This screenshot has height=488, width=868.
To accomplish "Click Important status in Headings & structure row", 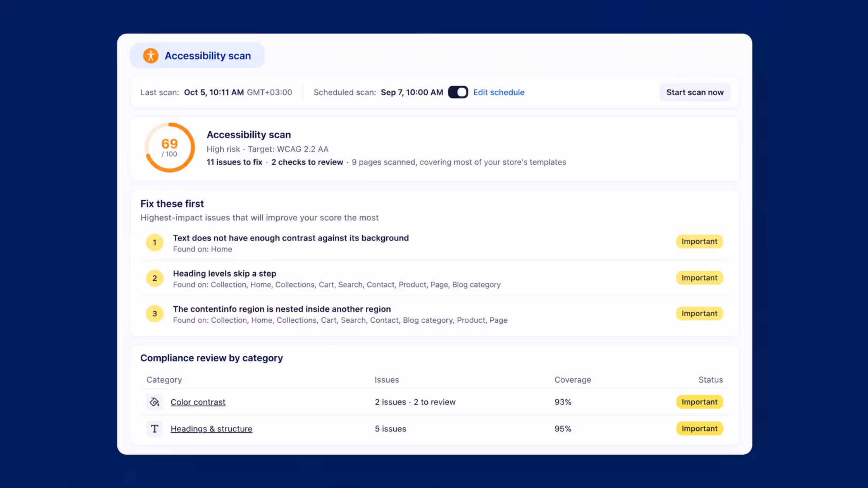I will pos(699,428).
